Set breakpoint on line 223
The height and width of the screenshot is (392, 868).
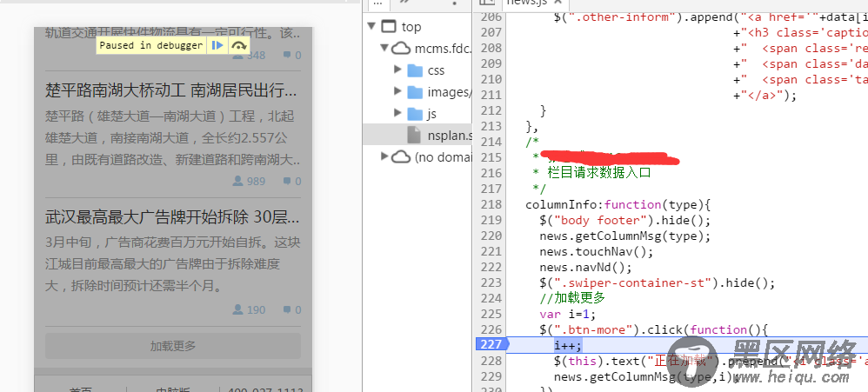[x=490, y=282]
